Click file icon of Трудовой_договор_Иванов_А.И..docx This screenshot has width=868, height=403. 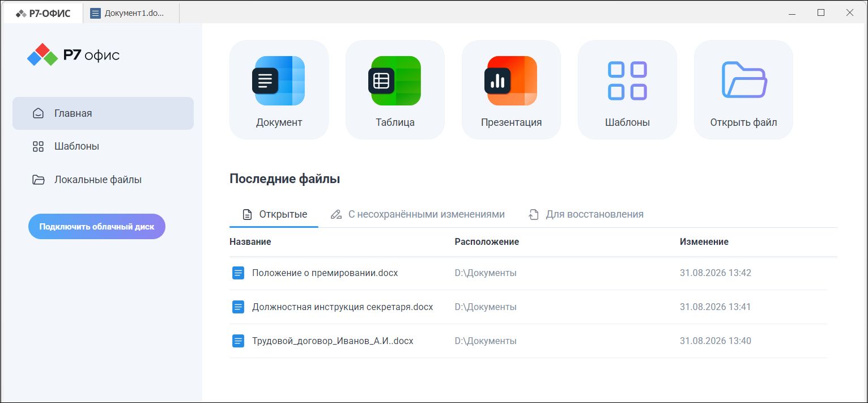pyautogui.click(x=238, y=341)
